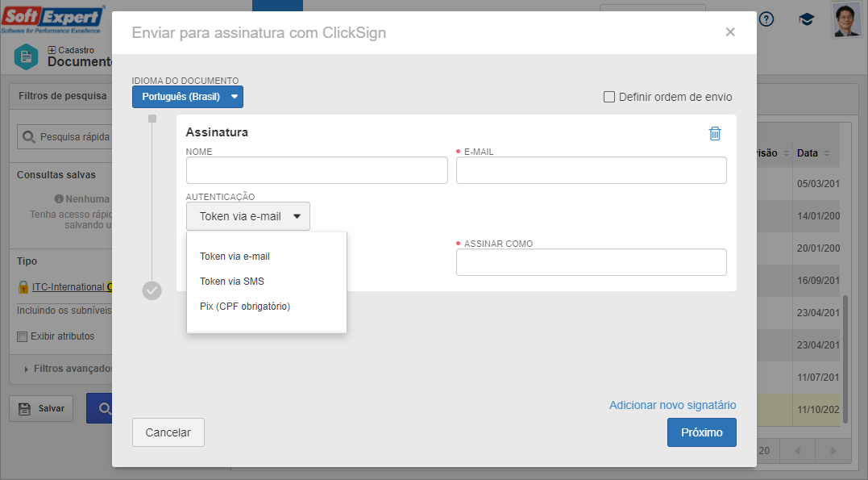
Task: Sort by the Data column arrows
Action: (x=826, y=153)
